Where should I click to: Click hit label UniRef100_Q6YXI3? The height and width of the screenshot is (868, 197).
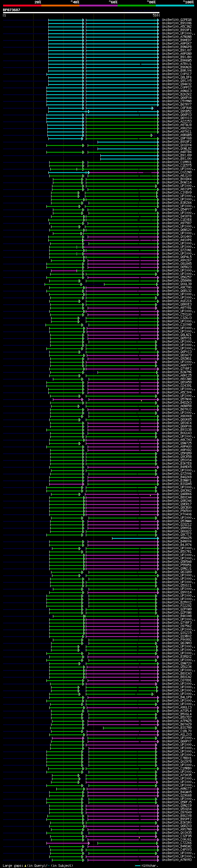[177, 118]
